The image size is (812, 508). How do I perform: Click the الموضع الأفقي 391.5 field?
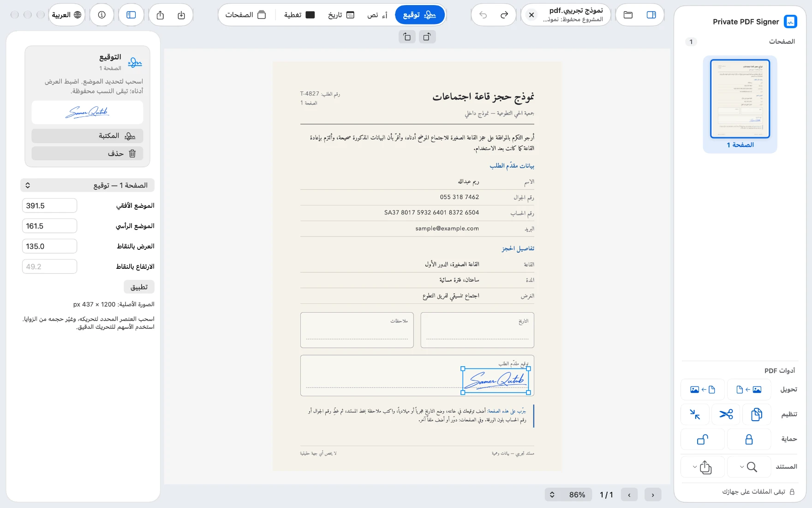pos(49,206)
